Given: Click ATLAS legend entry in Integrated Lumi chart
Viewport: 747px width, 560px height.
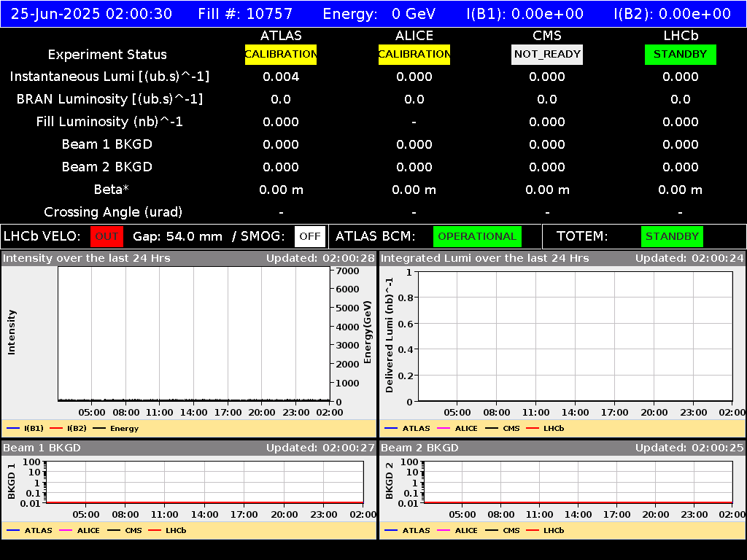Looking at the screenshot, I should 407,429.
